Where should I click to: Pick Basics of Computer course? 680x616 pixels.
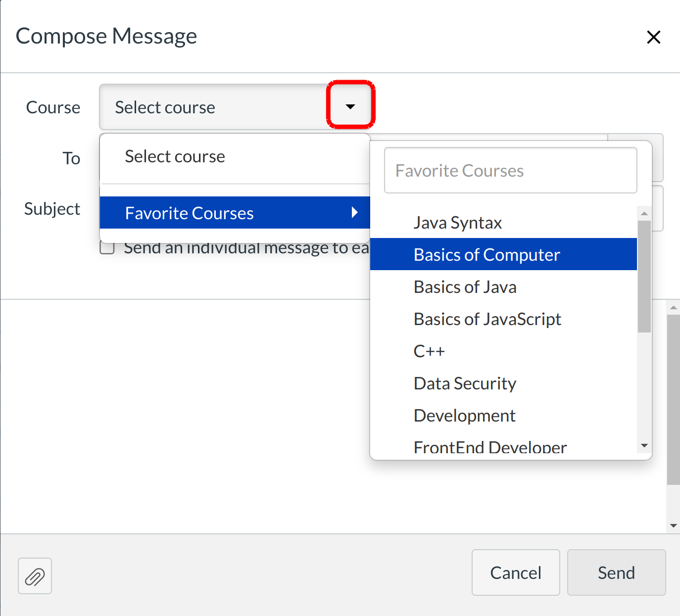coord(486,255)
